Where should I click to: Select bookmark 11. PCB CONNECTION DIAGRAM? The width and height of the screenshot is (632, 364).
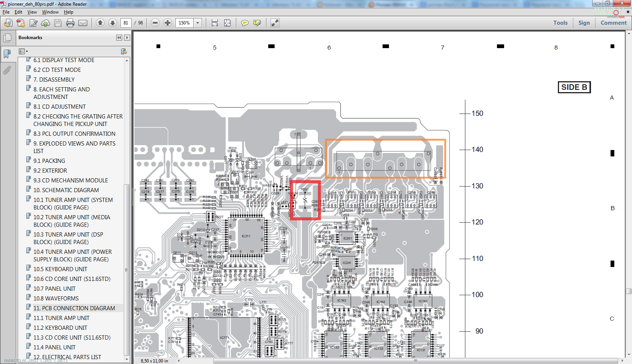point(74,308)
